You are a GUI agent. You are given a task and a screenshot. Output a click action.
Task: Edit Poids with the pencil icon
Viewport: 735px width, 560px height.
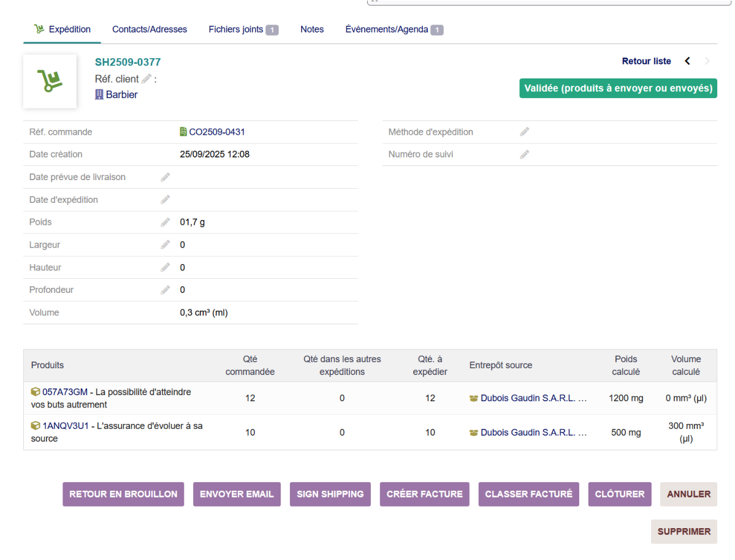(165, 222)
